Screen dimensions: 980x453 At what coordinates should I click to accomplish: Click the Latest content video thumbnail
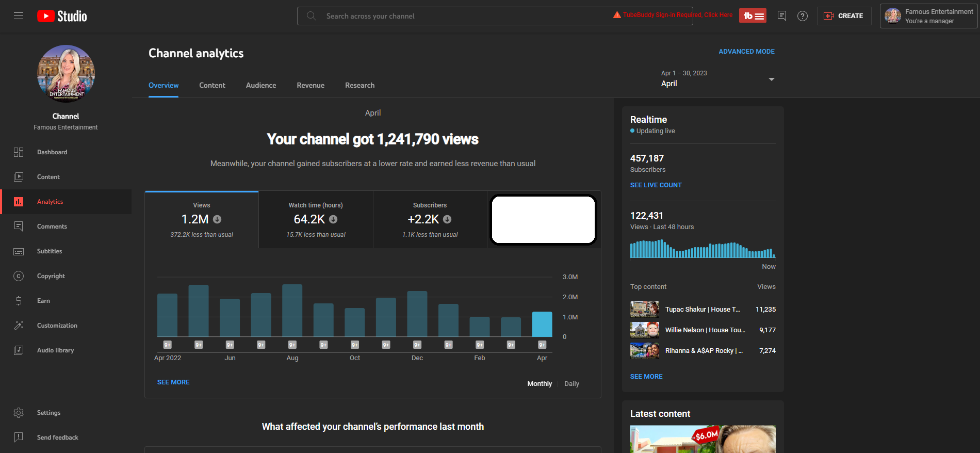(x=703, y=439)
